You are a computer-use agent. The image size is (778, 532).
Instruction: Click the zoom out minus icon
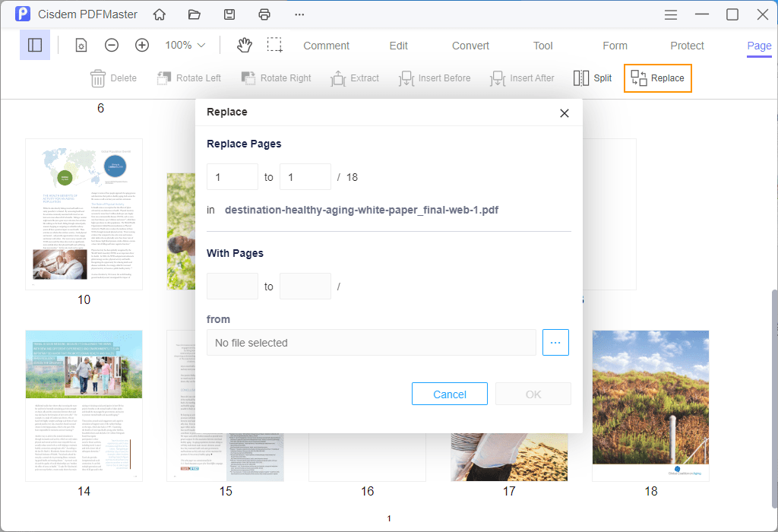point(112,46)
